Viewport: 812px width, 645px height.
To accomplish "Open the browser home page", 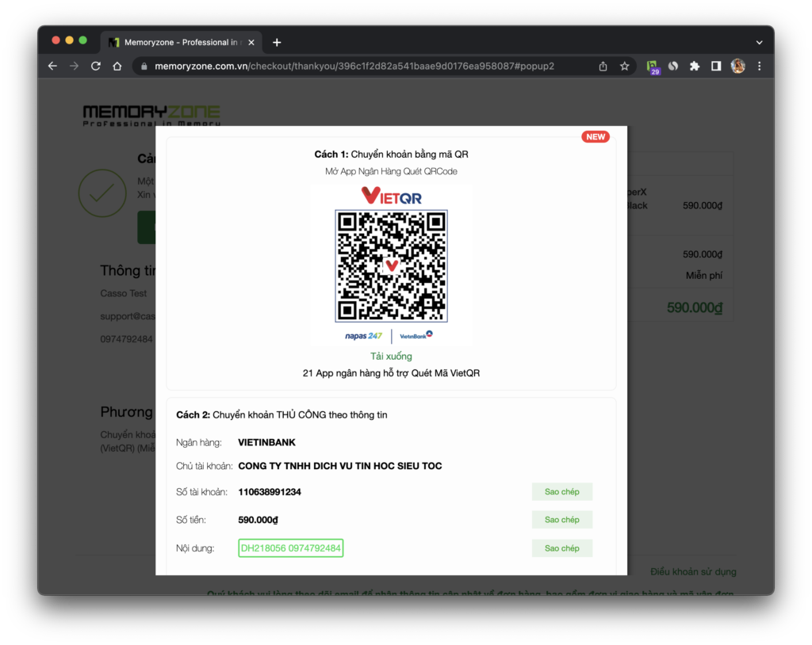I will (117, 67).
